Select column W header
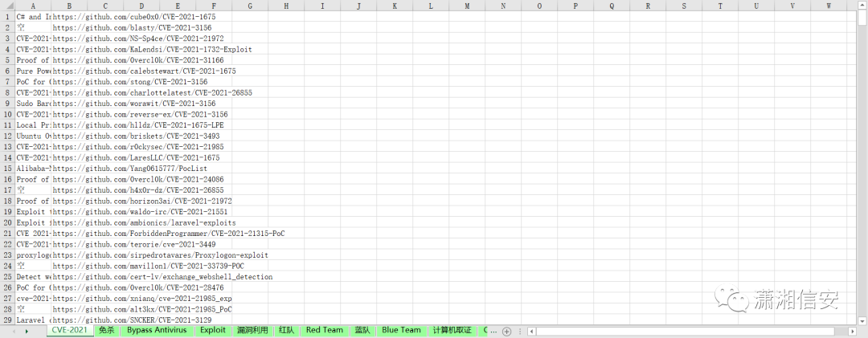 [829, 6]
